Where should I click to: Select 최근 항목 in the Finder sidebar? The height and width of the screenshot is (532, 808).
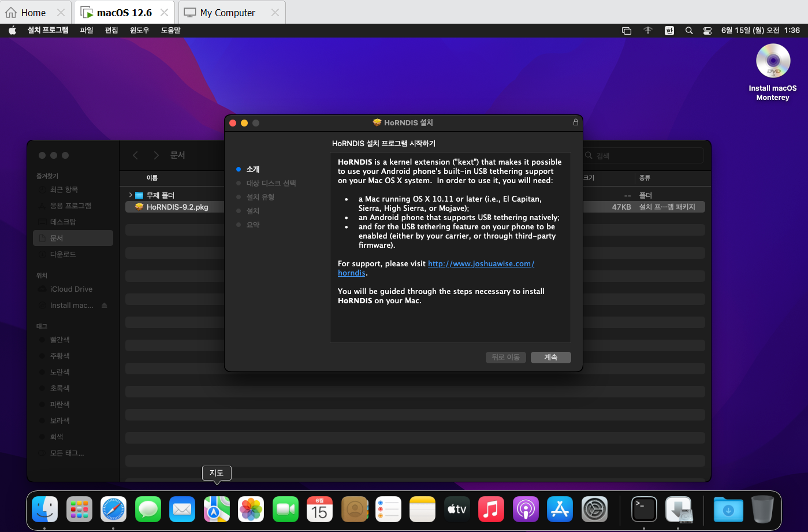[73, 189]
